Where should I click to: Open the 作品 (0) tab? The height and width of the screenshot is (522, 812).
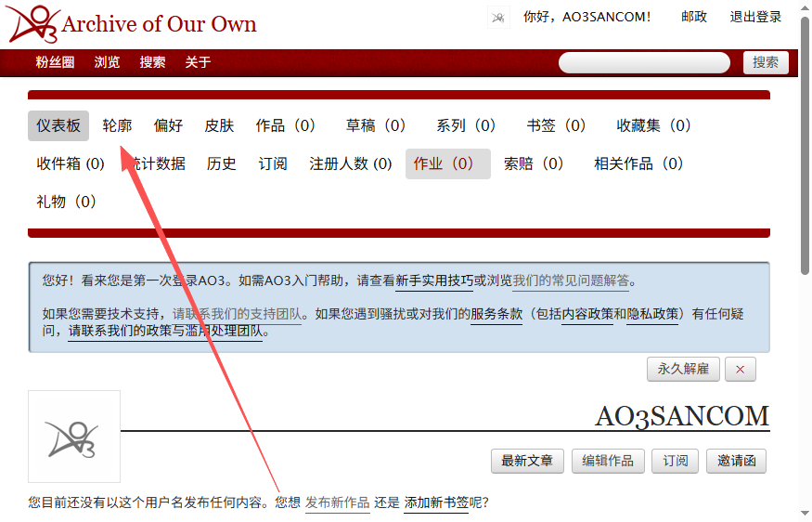pos(285,125)
